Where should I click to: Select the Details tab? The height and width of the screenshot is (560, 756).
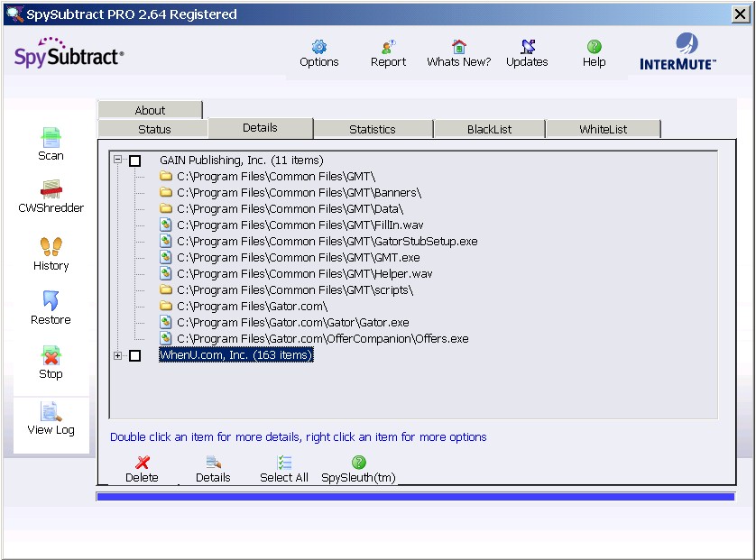[x=261, y=128]
